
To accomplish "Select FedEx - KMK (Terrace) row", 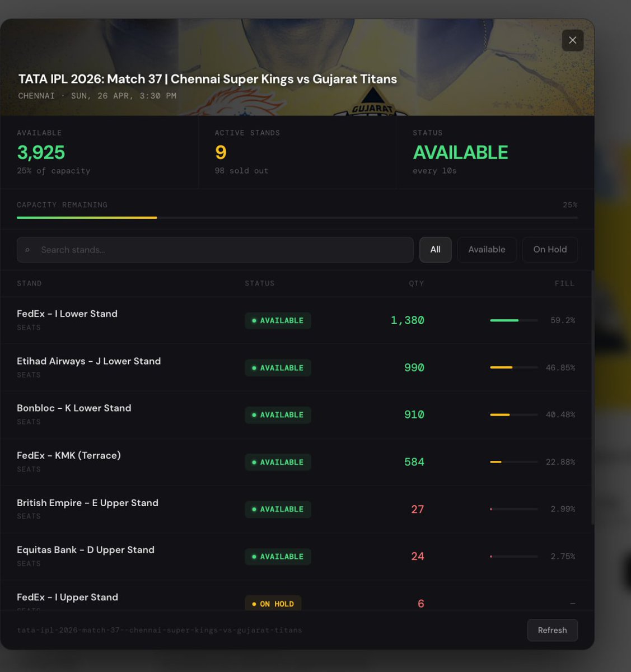I will [x=296, y=462].
